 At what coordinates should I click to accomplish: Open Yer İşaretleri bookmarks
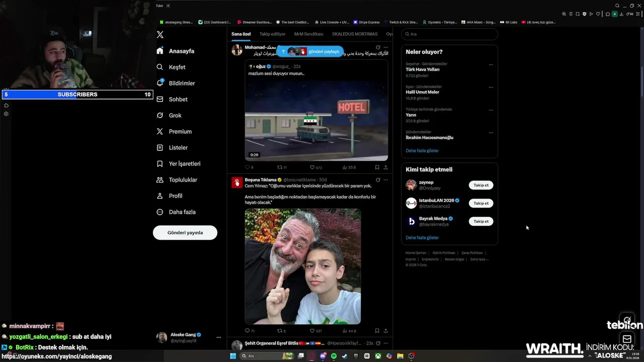point(179,163)
